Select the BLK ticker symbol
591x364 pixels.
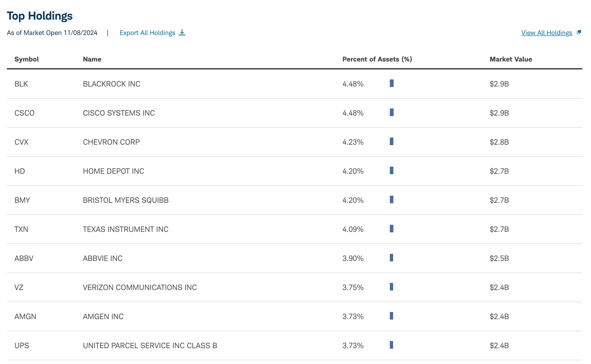tap(21, 84)
